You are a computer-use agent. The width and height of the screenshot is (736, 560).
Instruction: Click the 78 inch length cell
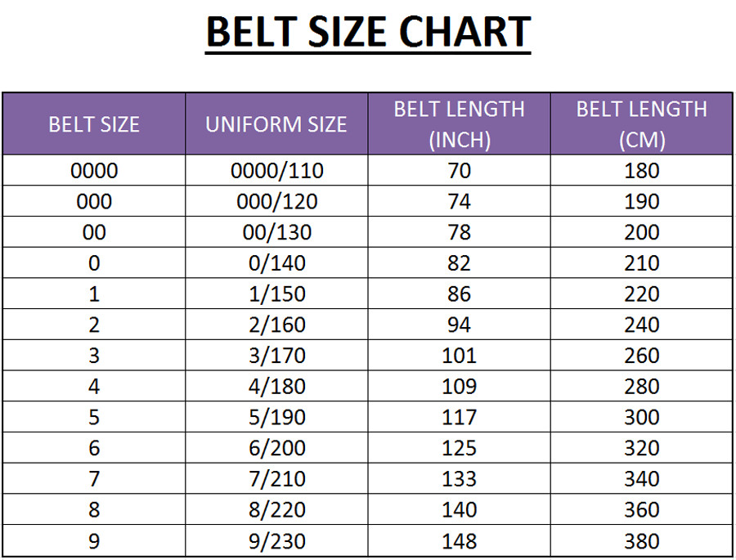coord(459,232)
